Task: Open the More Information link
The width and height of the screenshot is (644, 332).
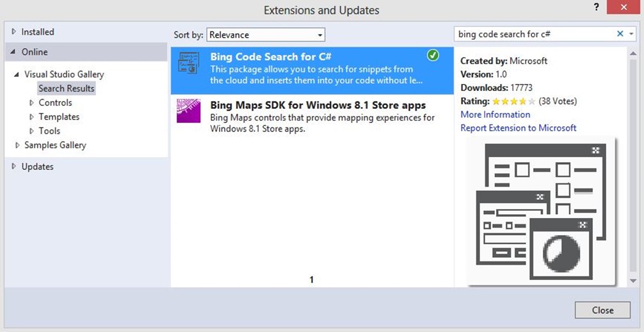Action: [x=495, y=114]
